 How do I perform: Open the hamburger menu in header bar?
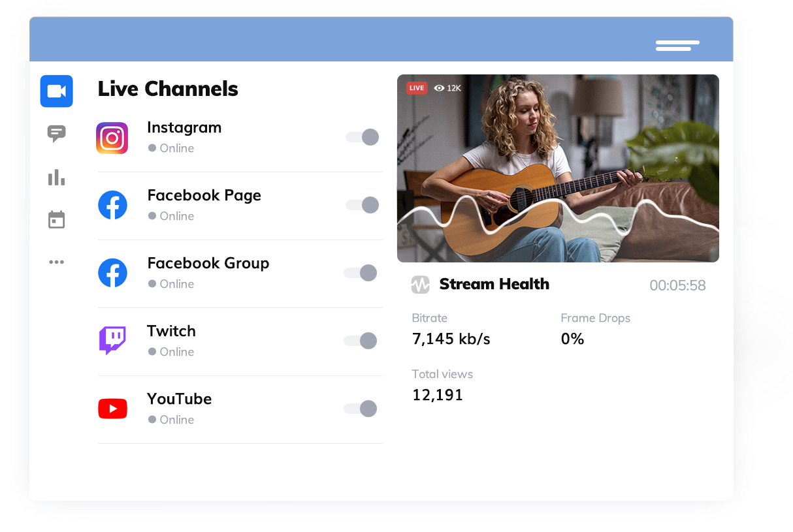[x=677, y=46]
